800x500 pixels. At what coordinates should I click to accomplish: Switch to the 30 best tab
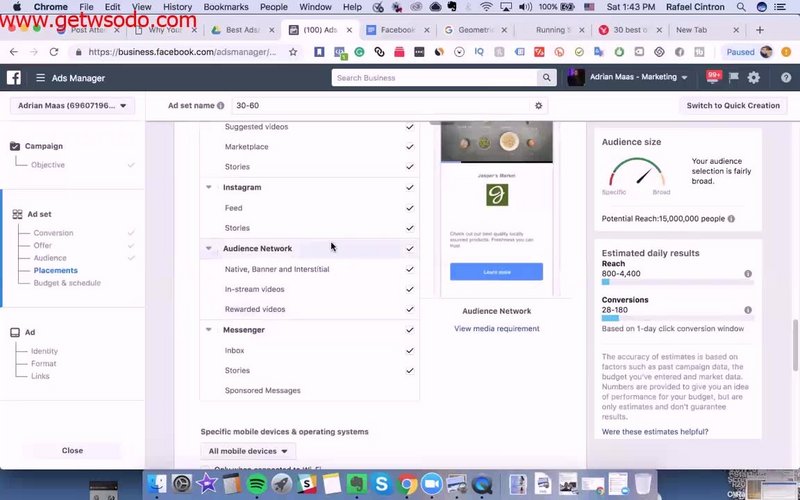point(630,30)
